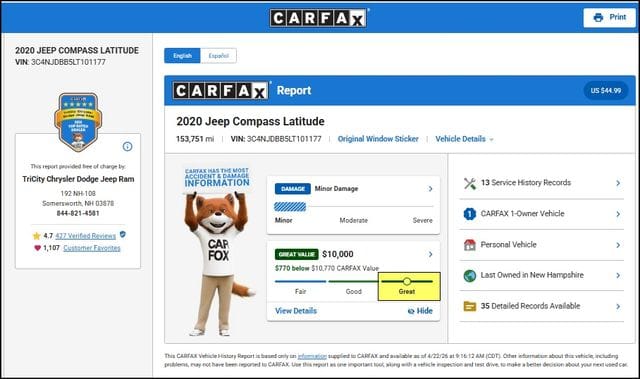
Task: Click the Good value label
Action: pos(353,292)
